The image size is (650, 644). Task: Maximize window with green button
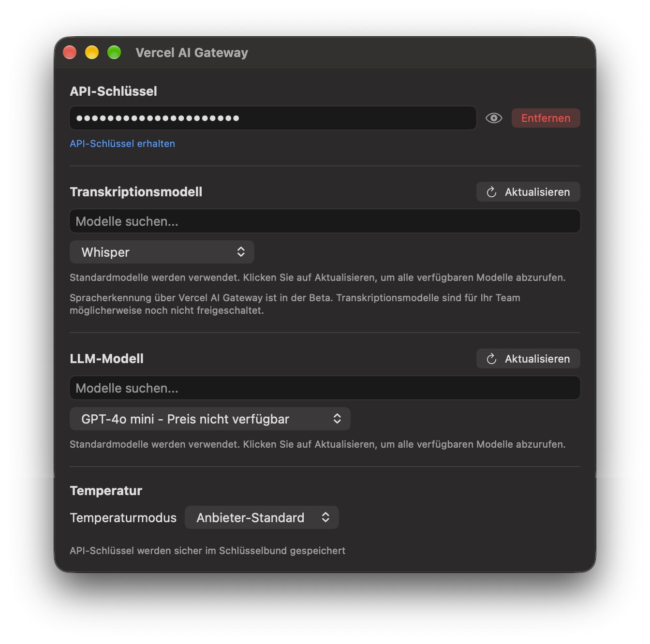[114, 52]
